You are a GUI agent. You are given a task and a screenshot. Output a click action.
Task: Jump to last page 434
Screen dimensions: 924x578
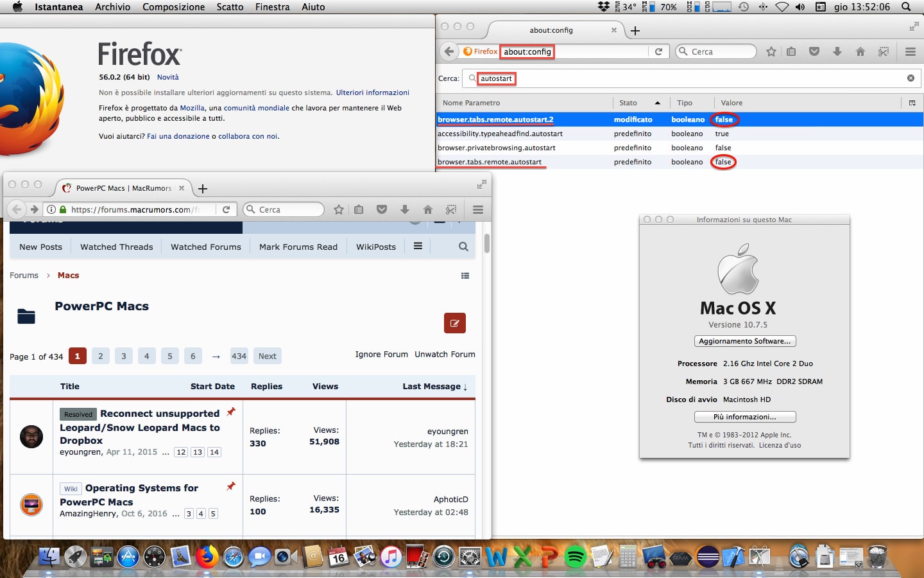[239, 356]
